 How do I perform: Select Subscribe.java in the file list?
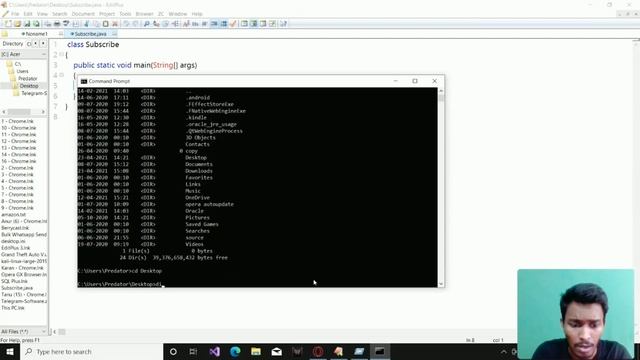[x=17, y=288]
